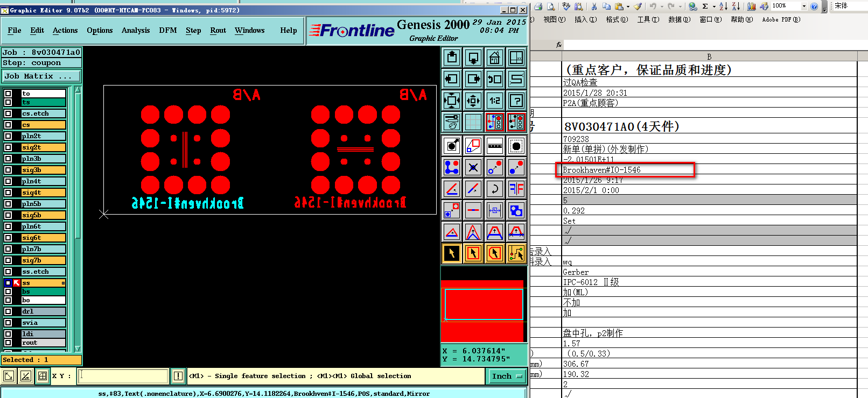Click the Excel AutoSum sigma icon
Viewport: 868px width, 398px height.
[x=705, y=6]
